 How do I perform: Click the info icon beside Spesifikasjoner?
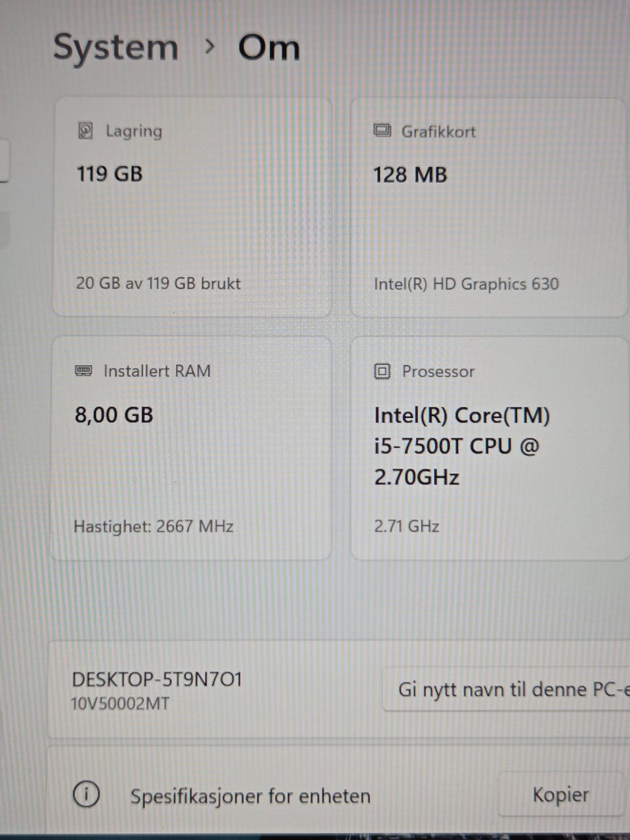(86, 795)
